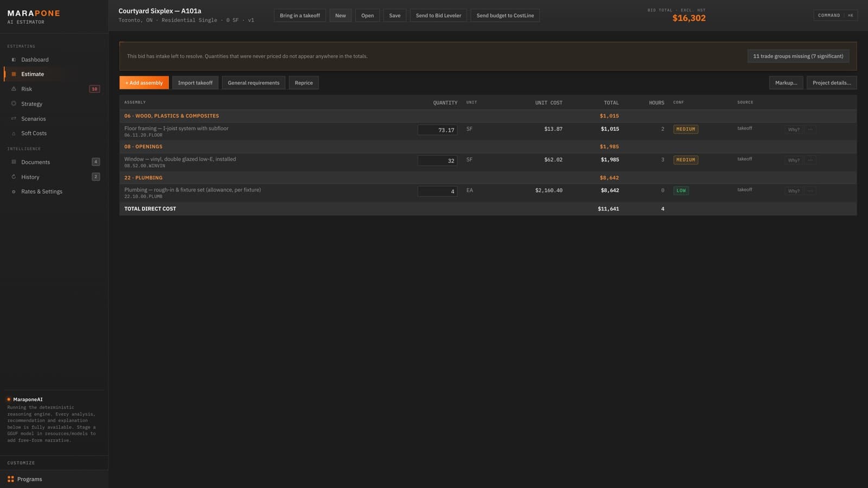Click the MarapaoneAI status dot
868x488 pixels.
[x=9, y=400]
